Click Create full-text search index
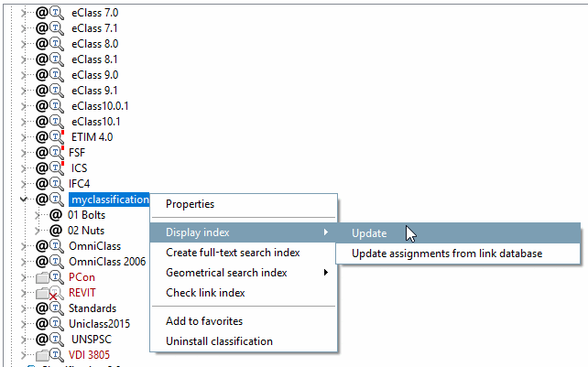Screen dimensions: 588x367 click(233, 253)
